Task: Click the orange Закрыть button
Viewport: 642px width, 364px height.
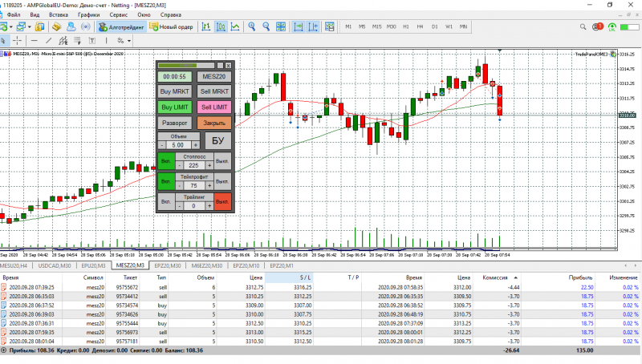Action: [214, 123]
